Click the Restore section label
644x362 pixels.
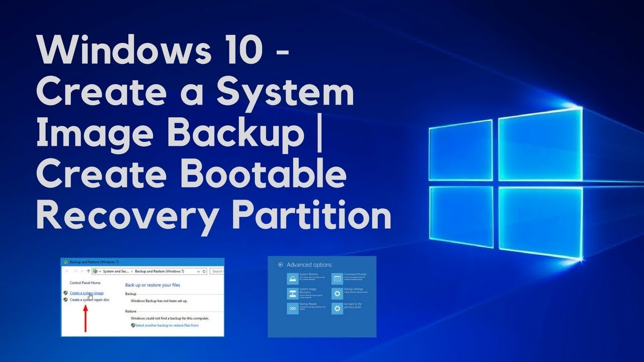pos(131,311)
